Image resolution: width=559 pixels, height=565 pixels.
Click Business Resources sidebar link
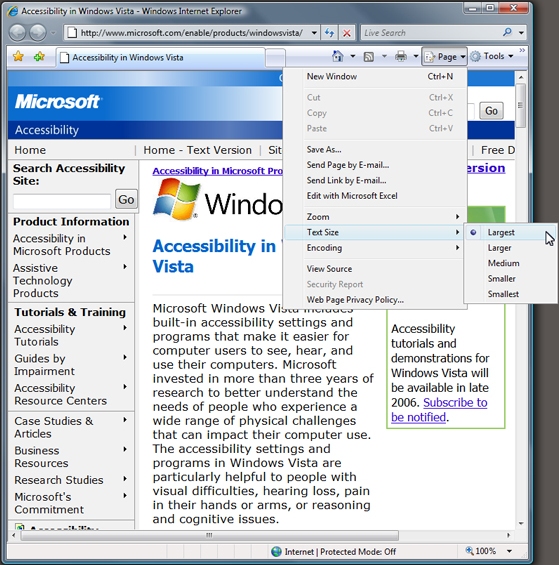coord(41,457)
